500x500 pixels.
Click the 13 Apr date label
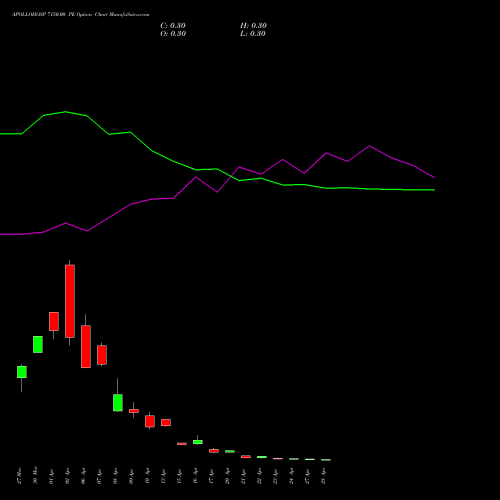tap(163, 476)
